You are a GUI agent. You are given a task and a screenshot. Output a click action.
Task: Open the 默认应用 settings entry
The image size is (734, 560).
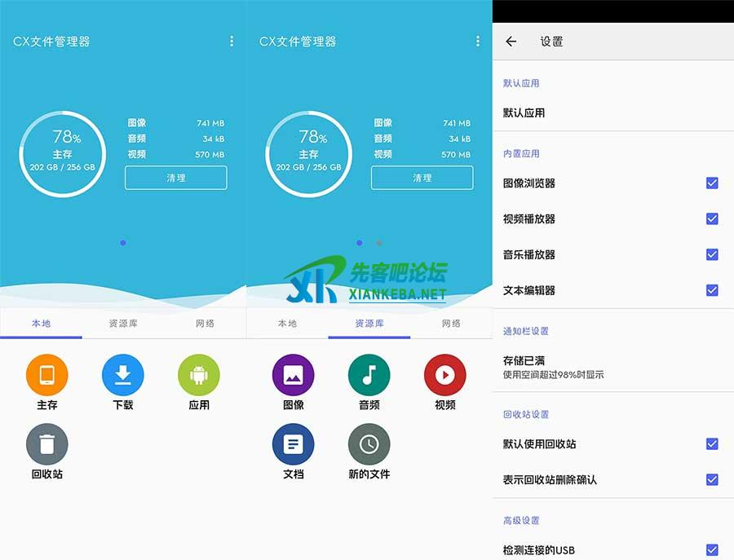click(524, 113)
